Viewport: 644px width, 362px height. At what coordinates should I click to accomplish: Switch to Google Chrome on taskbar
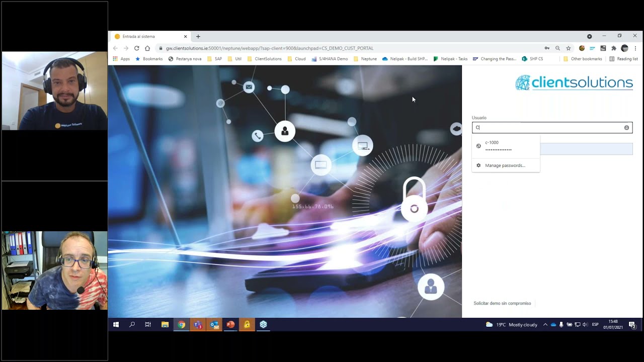pos(181,325)
